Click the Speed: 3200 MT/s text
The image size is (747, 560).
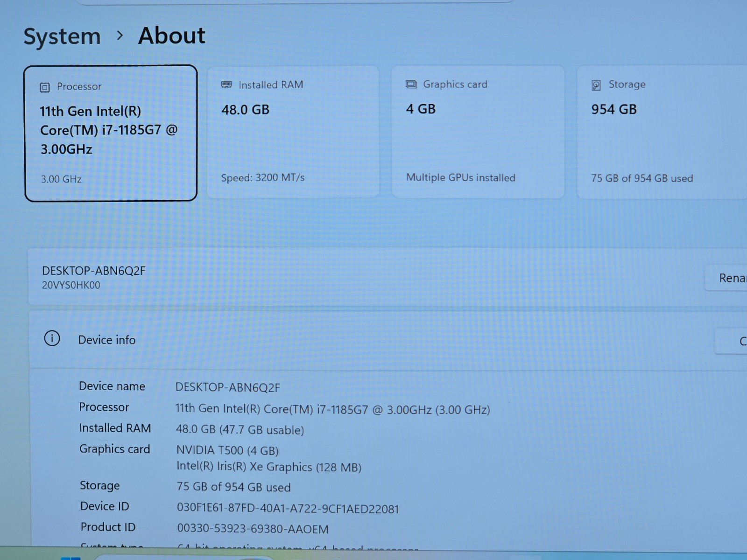pos(263,178)
